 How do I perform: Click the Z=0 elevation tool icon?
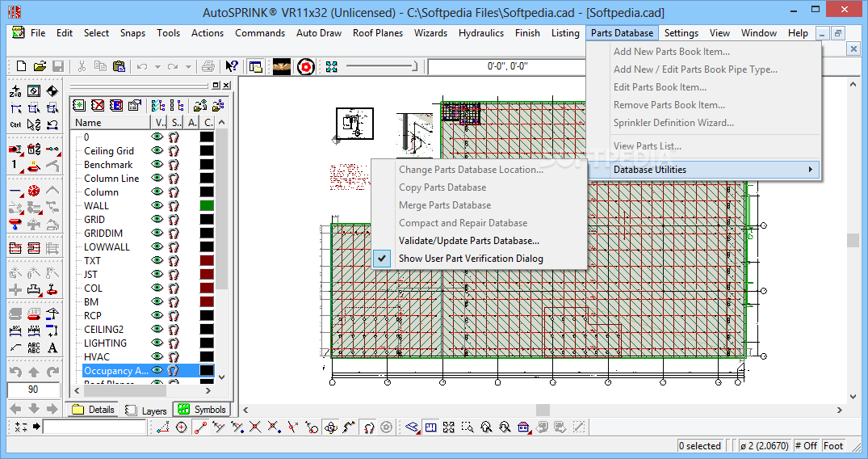(15, 91)
